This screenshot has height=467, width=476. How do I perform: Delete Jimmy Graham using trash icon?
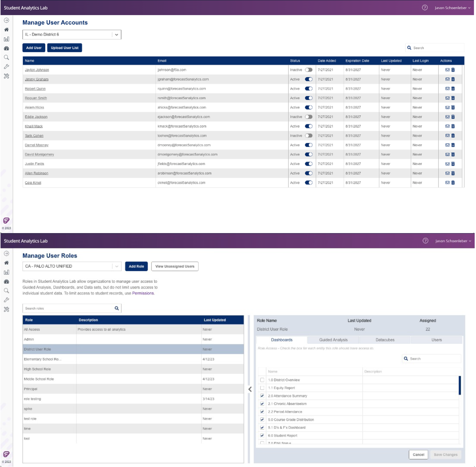(453, 79)
